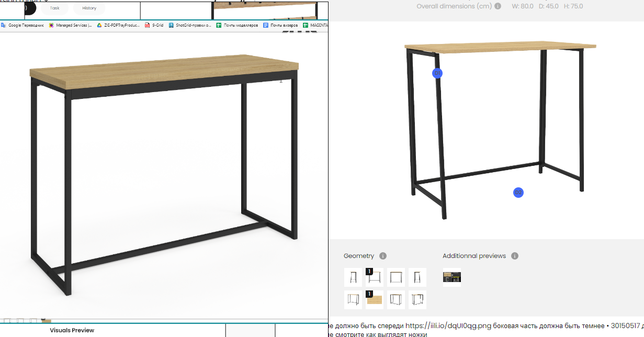644x337 pixels.
Task: Click the Additionnal previews label
Action: 474,256
